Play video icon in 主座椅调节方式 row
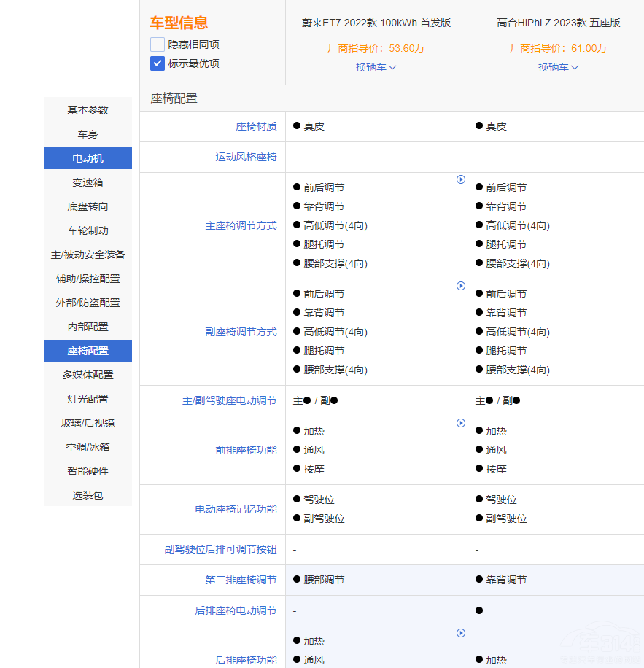This screenshot has width=644, height=668. pos(461,179)
